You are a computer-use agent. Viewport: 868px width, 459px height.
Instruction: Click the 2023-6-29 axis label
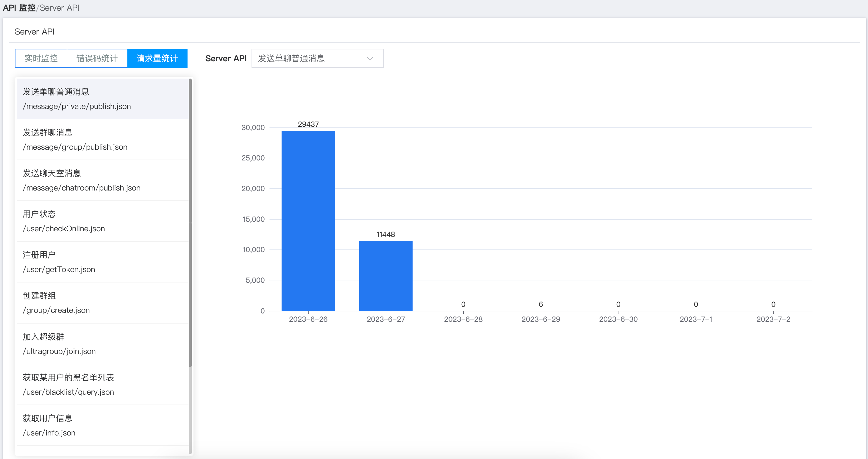[541, 319]
